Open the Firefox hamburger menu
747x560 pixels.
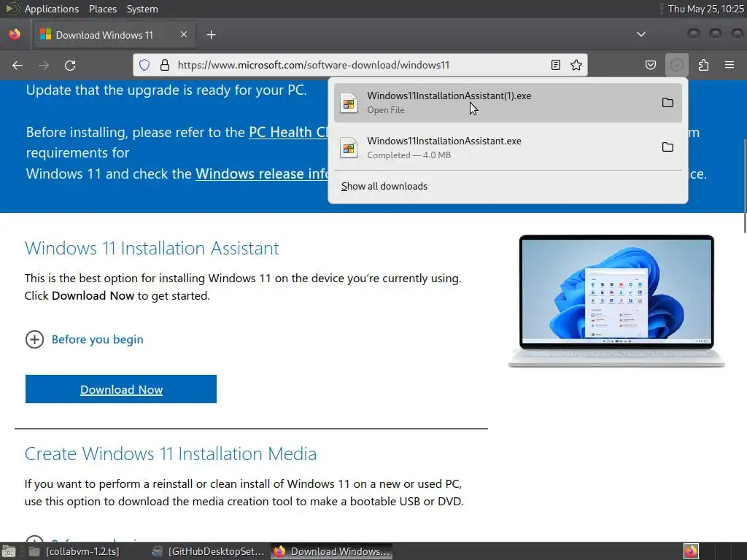point(729,65)
